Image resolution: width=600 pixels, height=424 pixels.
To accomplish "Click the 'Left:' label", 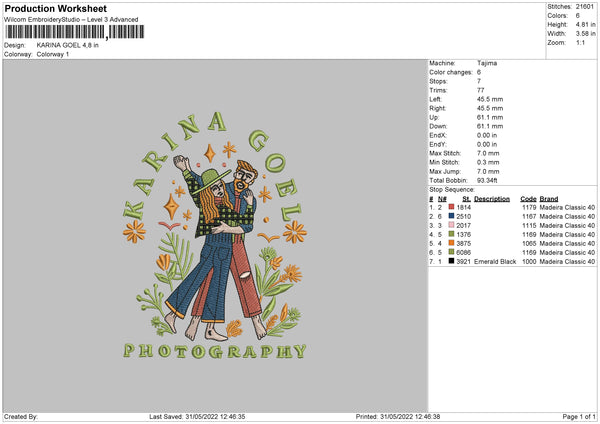I will tap(435, 99).
